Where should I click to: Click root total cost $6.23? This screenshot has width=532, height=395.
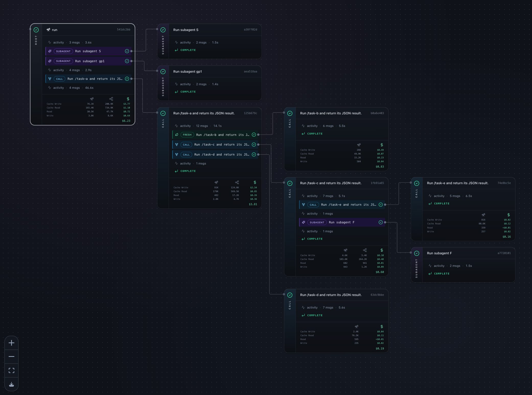pyautogui.click(x=126, y=121)
